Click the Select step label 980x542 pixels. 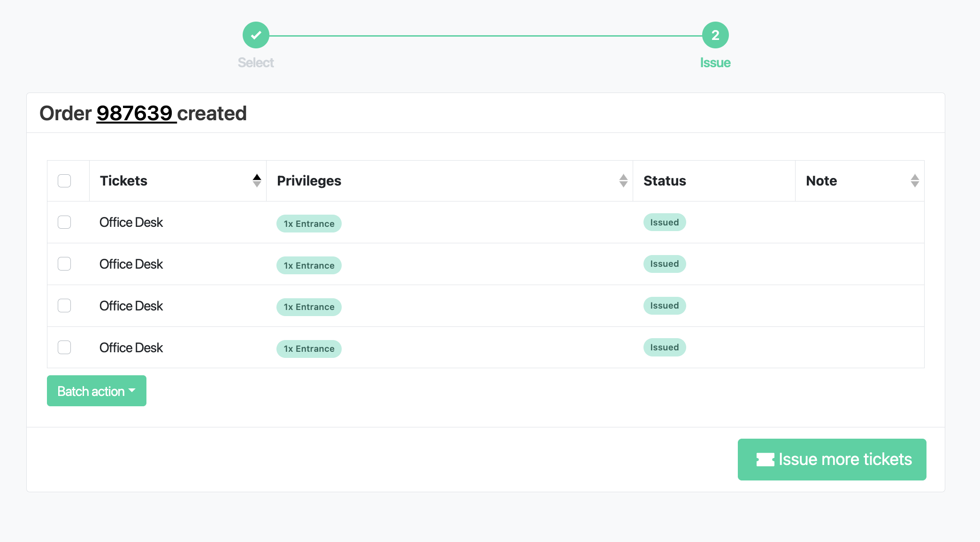pyautogui.click(x=256, y=62)
